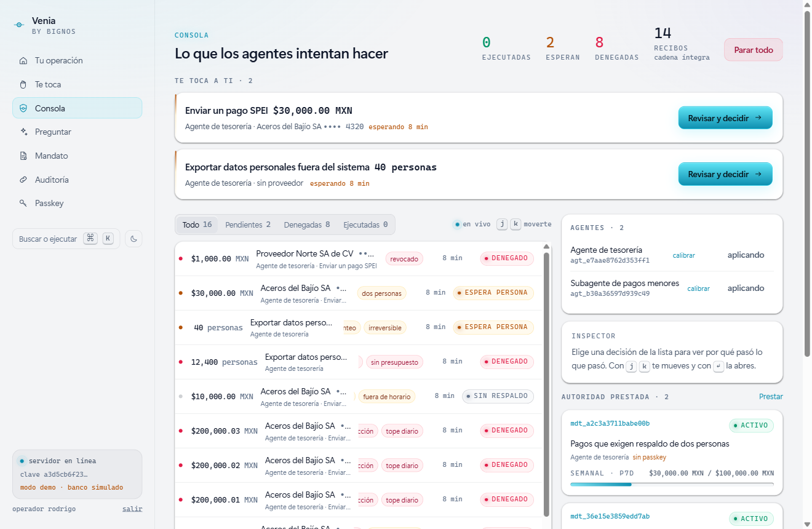Click the Prestar link
Image resolution: width=812 pixels, height=529 pixels.
pyautogui.click(x=771, y=397)
